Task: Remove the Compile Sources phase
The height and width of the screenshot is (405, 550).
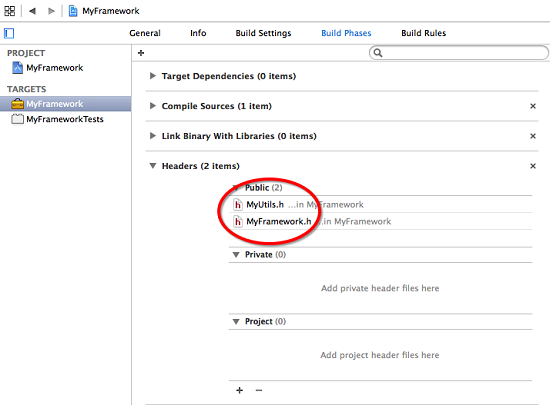Action: click(533, 106)
